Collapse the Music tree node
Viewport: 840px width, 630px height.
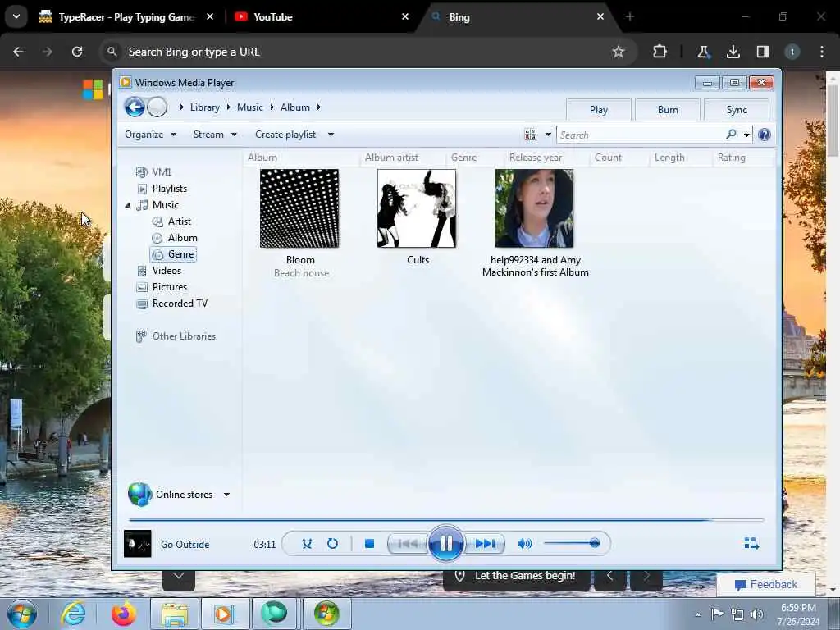(x=127, y=205)
